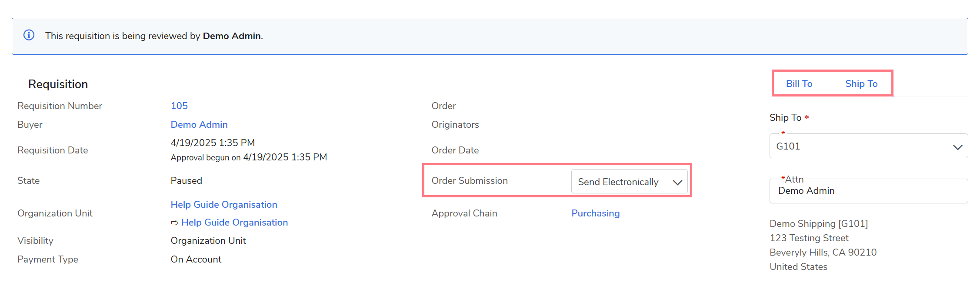Click the info icon in review banner
Viewport: 980px width, 296px height.
29,35
